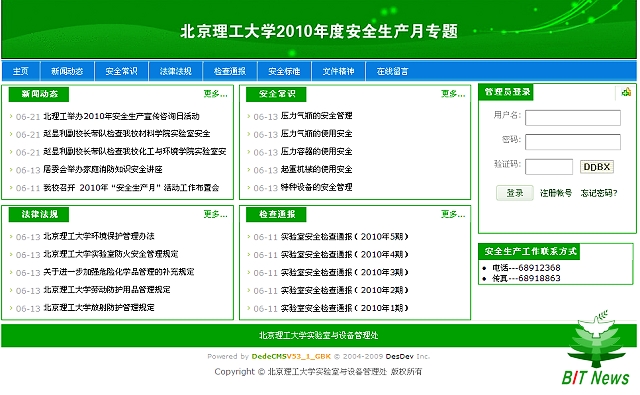Open the 主页 navigation tab
The image size is (640, 395).
click(x=20, y=71)
